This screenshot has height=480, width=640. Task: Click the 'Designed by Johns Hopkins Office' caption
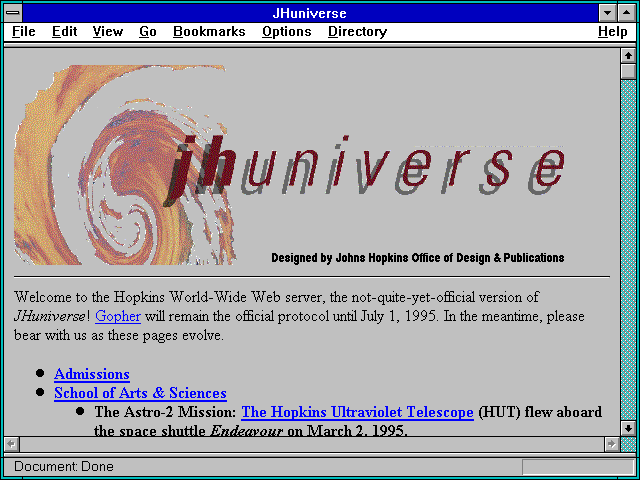pos(418,258)
